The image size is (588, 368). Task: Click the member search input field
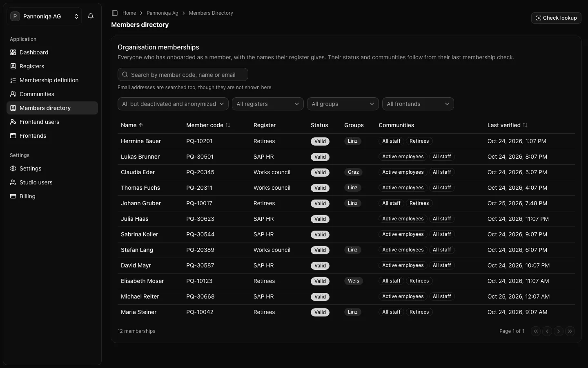pos(183,74)
